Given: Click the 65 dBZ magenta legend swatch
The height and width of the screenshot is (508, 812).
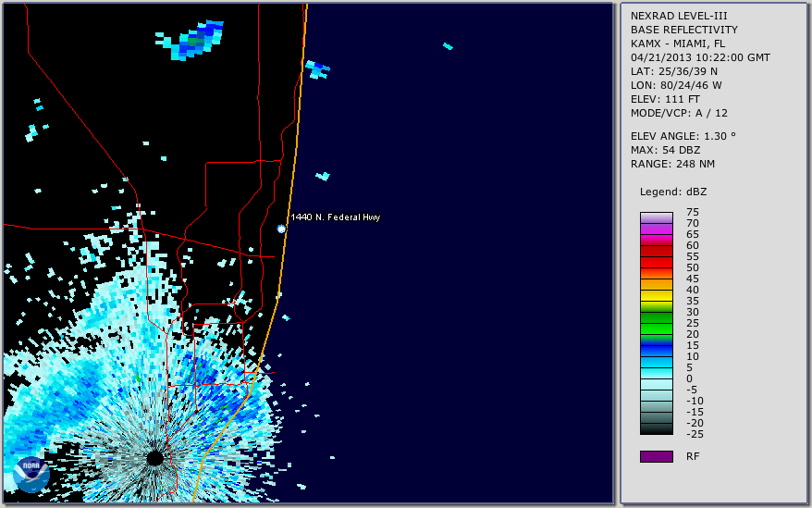Looking at the screenshot, I should tap(656, 229).
